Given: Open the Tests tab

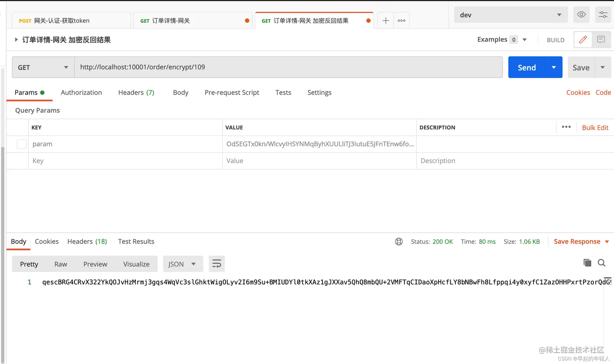Looking at the screenshot, I should (x=283, y=93).
